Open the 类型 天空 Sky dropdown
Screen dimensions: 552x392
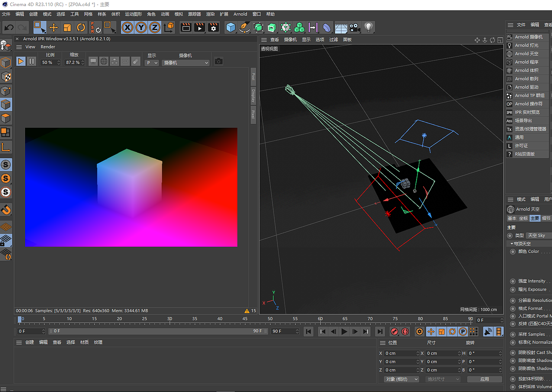pos(539,235)
